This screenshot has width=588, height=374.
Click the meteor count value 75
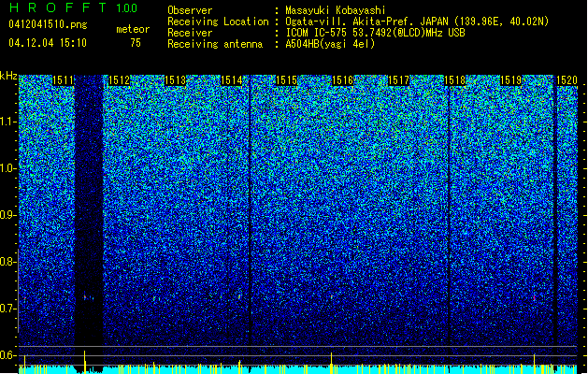pos(136,43)
